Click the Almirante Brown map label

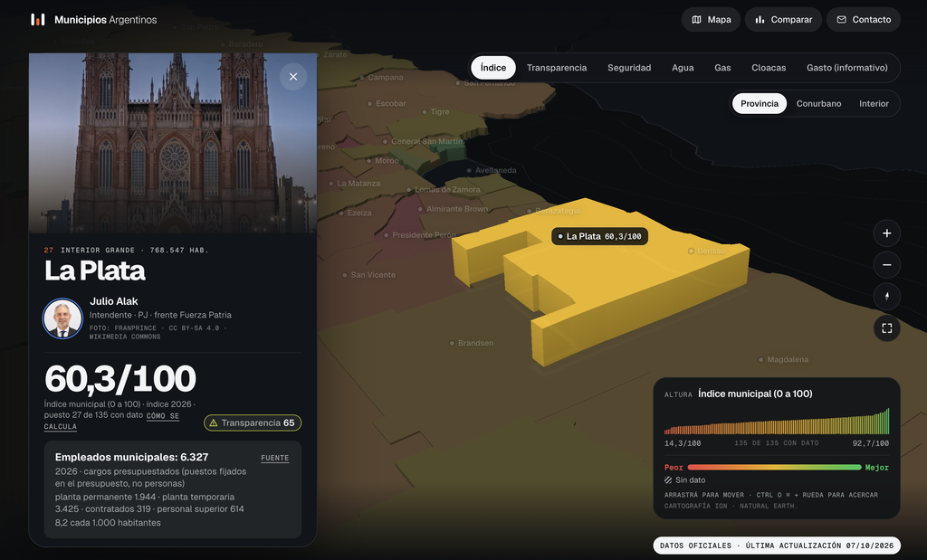(453, 209)
